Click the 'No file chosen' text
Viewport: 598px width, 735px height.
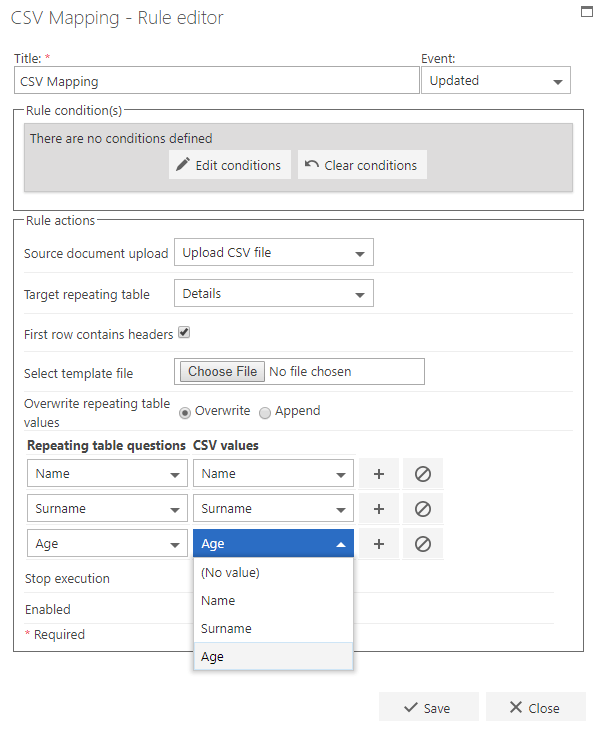pyautogui.click(x=310, y=372)
